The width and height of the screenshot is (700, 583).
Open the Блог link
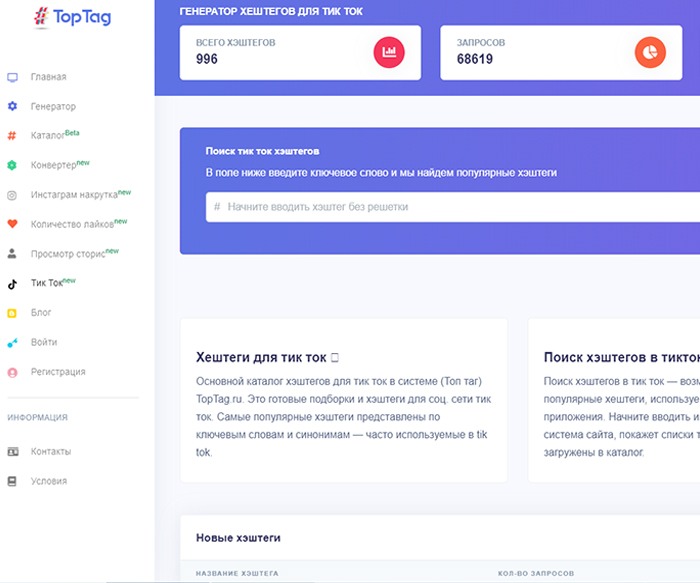pyautogui.click(x=41, y=312)
